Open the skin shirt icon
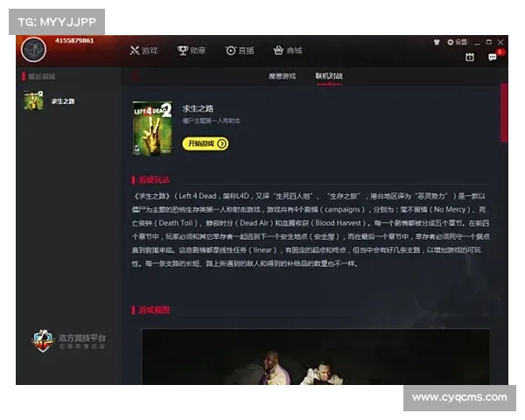 click(437, 42)
